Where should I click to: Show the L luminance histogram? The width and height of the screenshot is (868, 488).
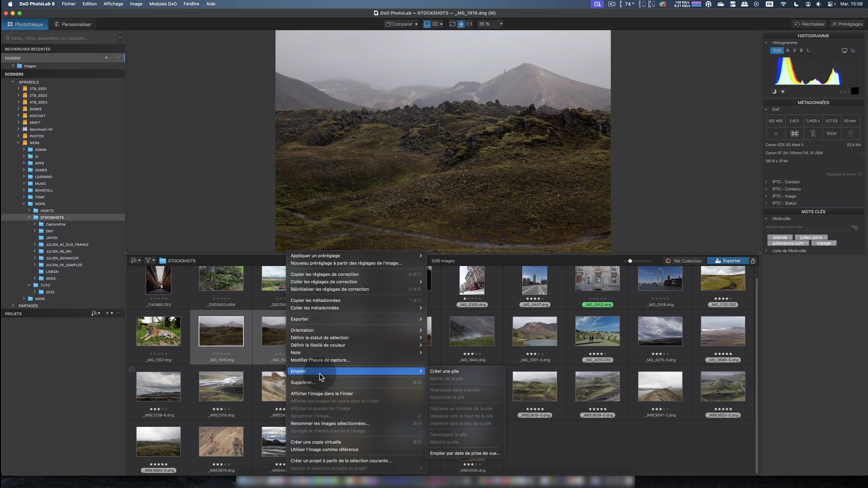click(808, 50)
